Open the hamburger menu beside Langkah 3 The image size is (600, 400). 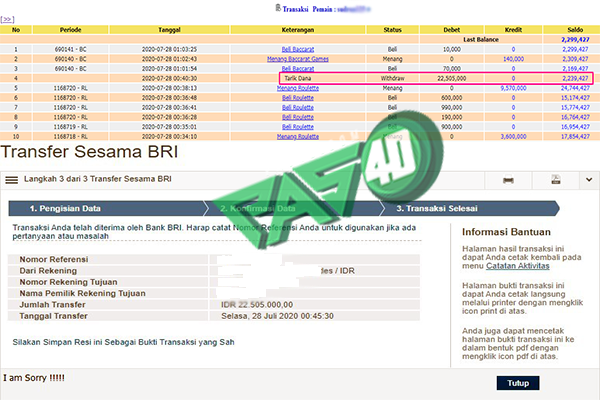coord(11,180)
